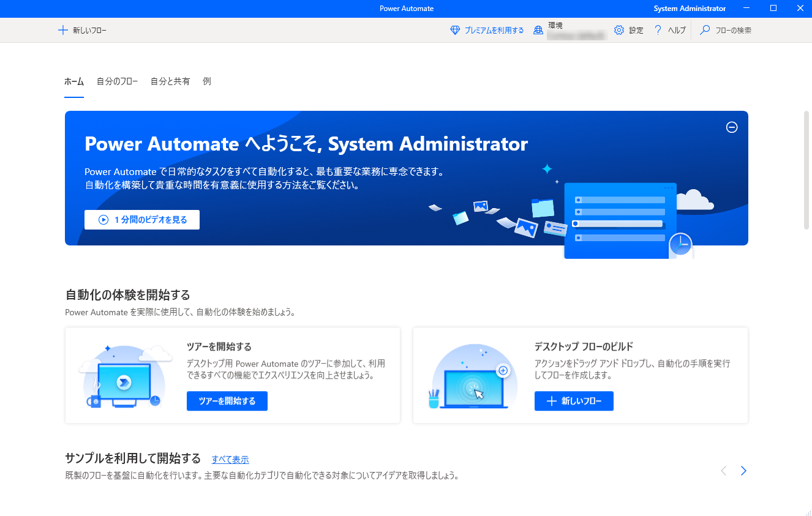Viewport: 812px width, 516px height.
Task: Click the プレミアムを利用する diamond icon
Action: click(455, 30)
